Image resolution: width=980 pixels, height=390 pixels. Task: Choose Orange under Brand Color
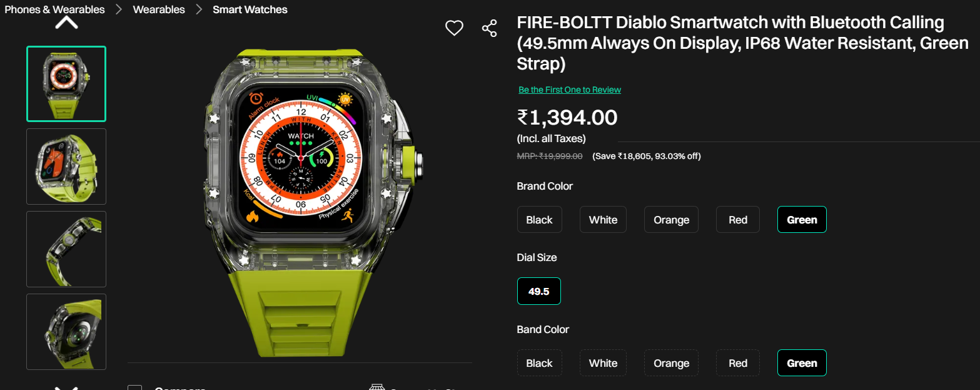pyautogui.click(x=671, y=220)
